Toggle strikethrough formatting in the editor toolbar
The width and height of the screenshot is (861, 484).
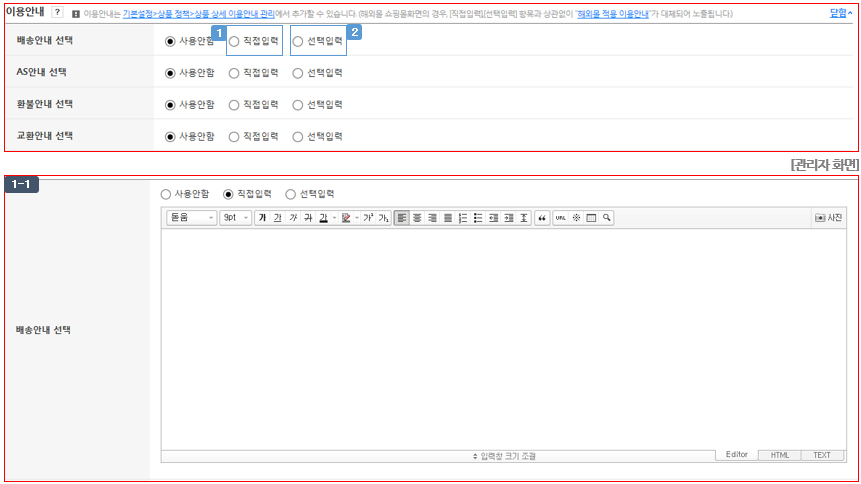[309, 218]
